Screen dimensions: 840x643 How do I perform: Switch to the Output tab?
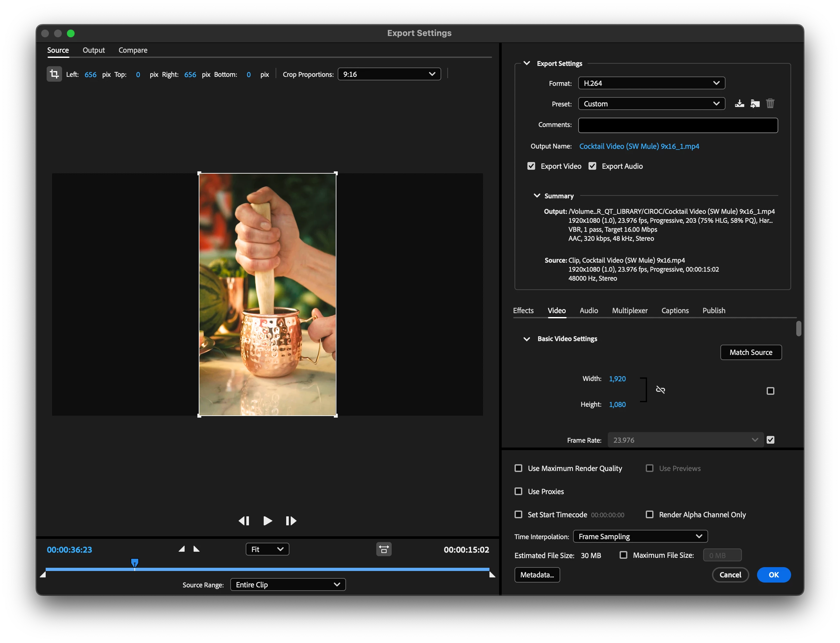pos(93,50)
